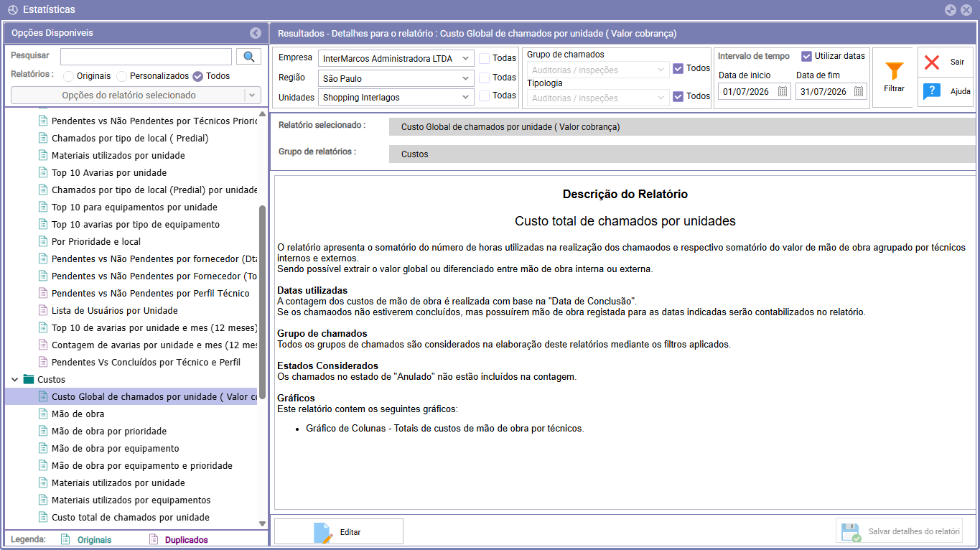980x550 pixels.
Task: Click Salvar detalhes do relatório
Action: (x=899, y=531)
